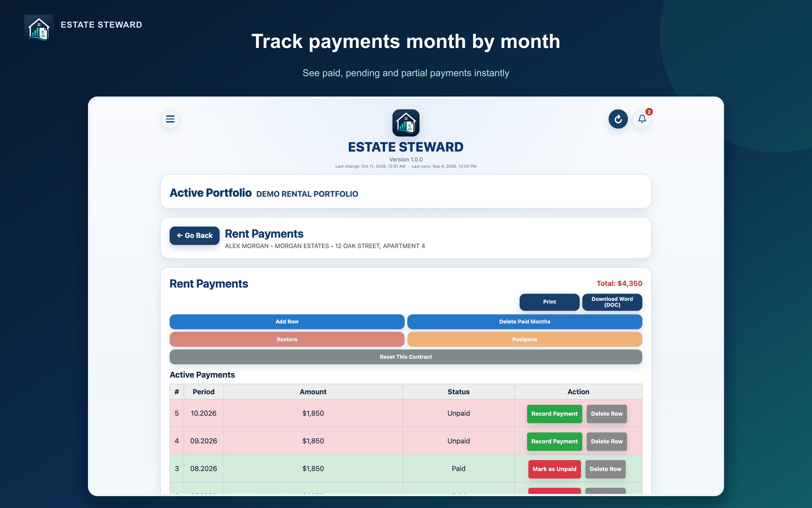Print the rent payments
Screen dimensions: 812x508
click(x=549, y=302)
